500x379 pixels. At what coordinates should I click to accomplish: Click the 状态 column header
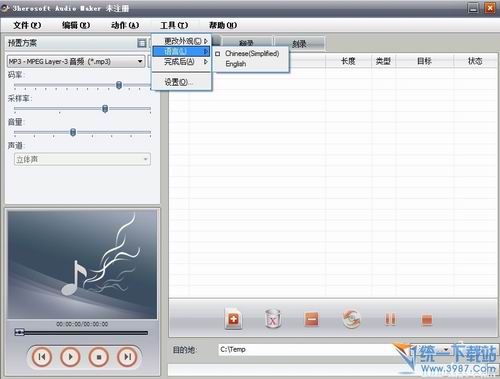(475, 61)
